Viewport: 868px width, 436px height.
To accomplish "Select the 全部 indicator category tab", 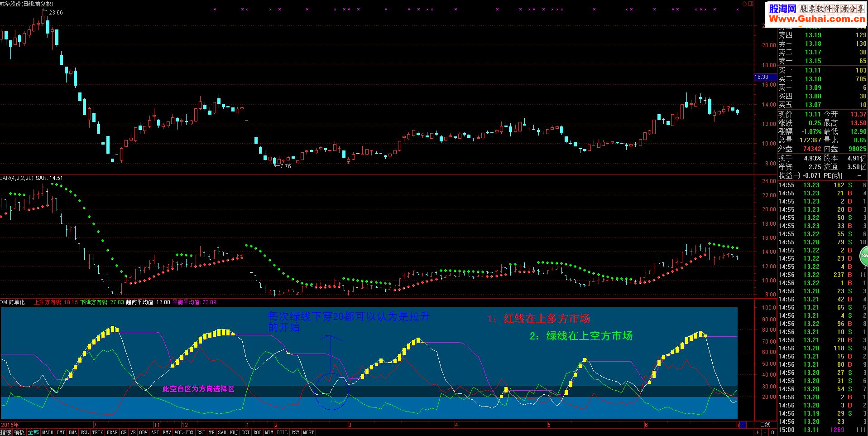I will (x=34, y=432).
